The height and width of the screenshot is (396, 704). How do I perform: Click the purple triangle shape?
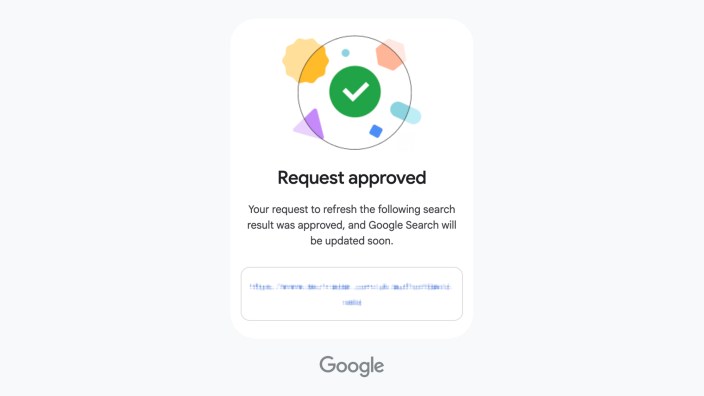click(309, 124)
